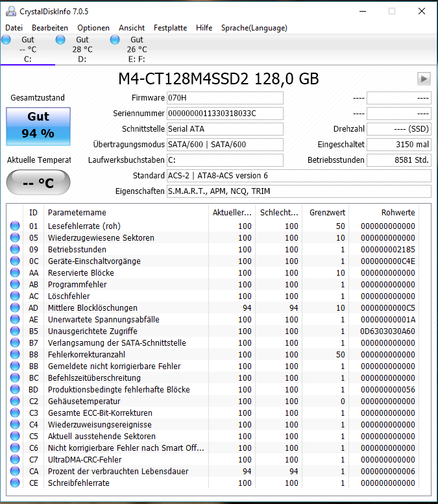The width and height of the screenshot is (438, 504).
Task: Open the Datei menu
Action: point(14,28)
